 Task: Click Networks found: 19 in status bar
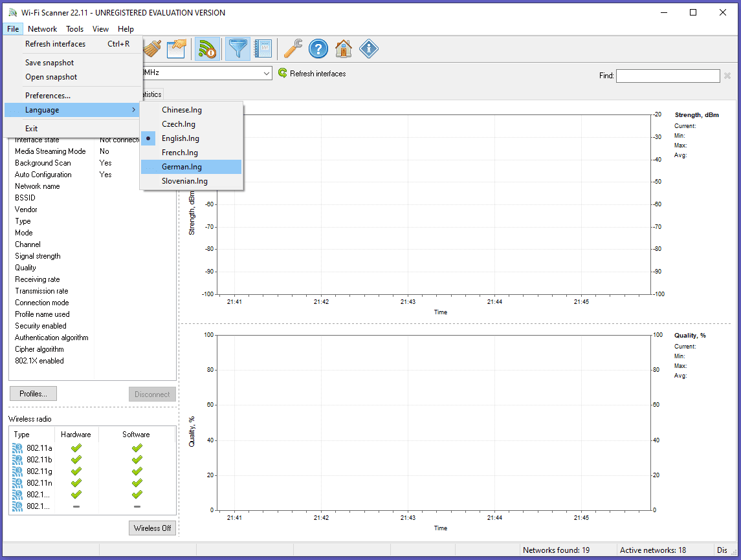tap(556, 550)
